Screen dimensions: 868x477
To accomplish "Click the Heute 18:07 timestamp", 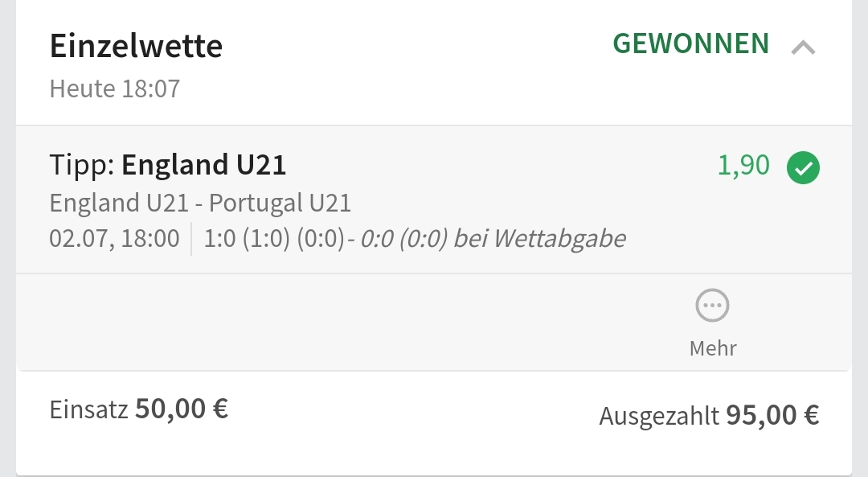I will [115, 88].
